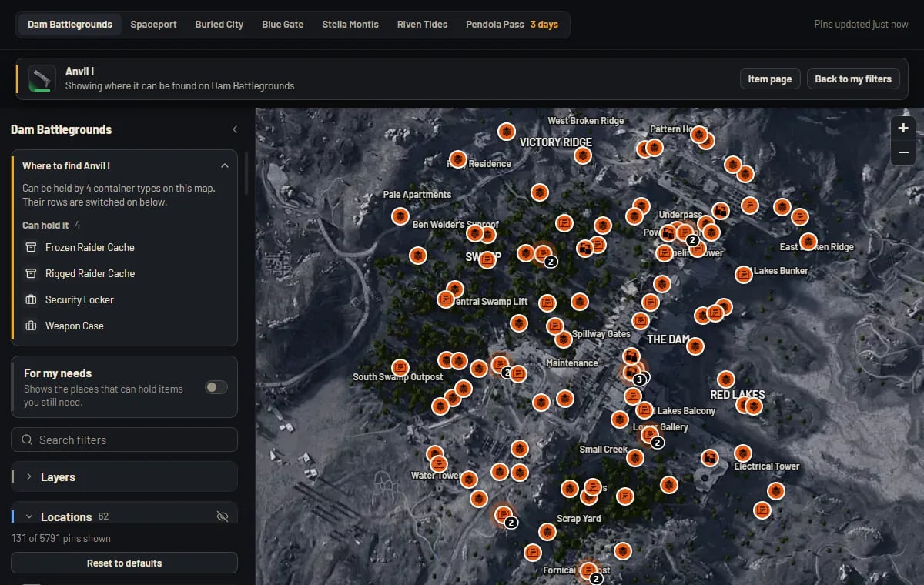Image resolution: width=924 pixels, height=585 pixels.
Task: Select the pin on Red Lakes Bunker label
Action: [x=743, y=273]
